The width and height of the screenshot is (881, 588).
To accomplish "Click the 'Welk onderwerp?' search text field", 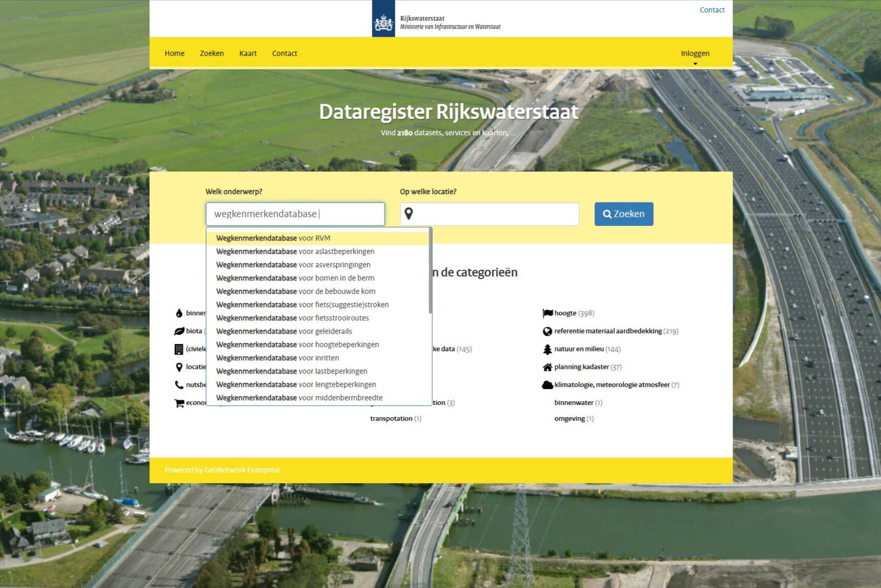I will tap(295, 214).
